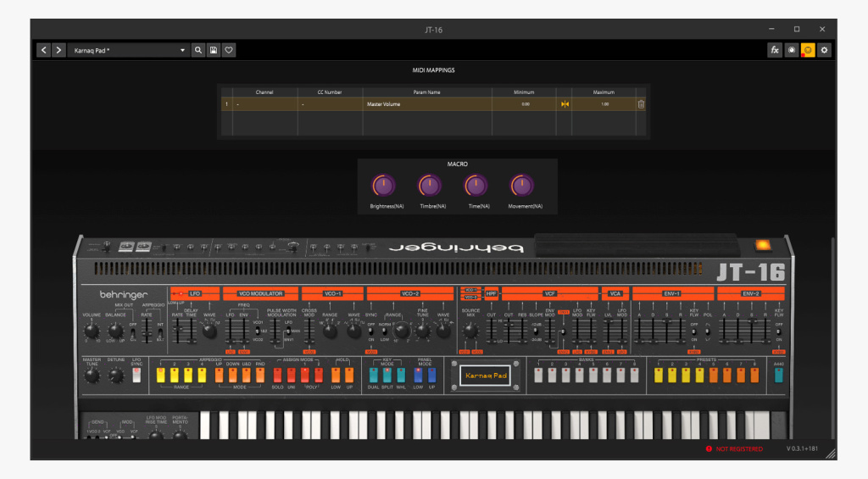Select Panel Mode UP blue button
Image resolution: width=868 pixels, height=479 pixels.
[431, 375]
